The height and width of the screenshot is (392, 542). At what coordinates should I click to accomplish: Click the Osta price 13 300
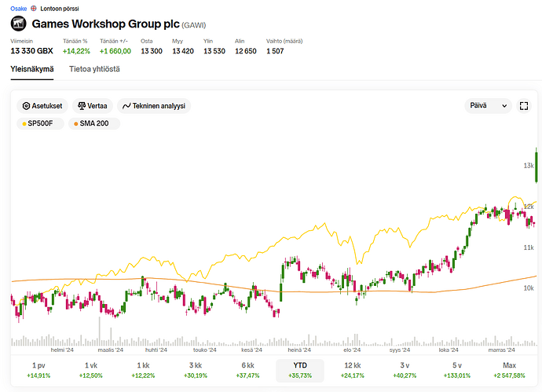tap(152, 51)
